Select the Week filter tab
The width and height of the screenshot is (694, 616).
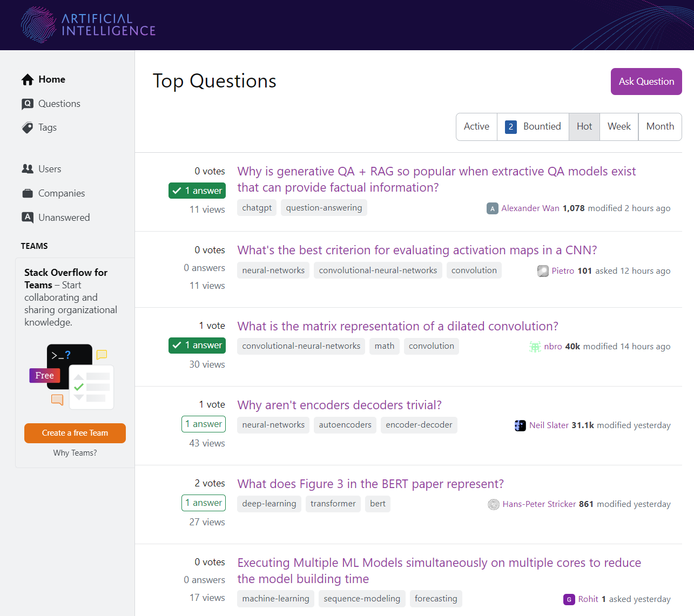[x=618, y=126]
